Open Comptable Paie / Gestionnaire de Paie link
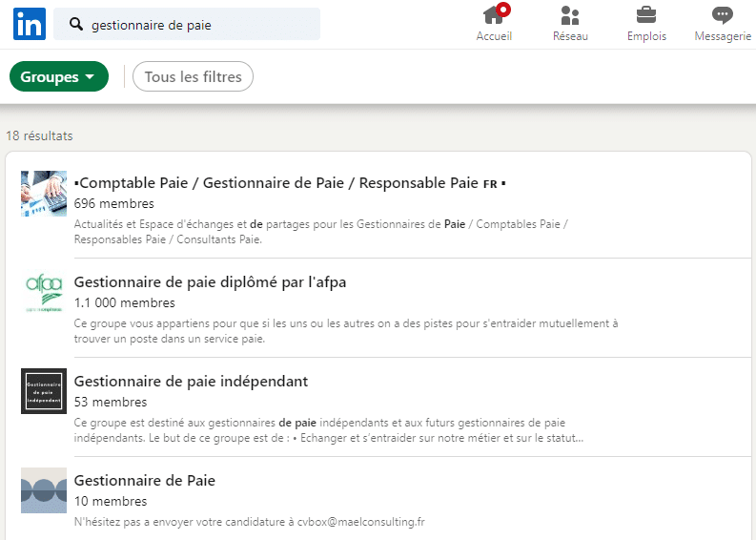Screen dimensions: 756x540 (289, 183)
